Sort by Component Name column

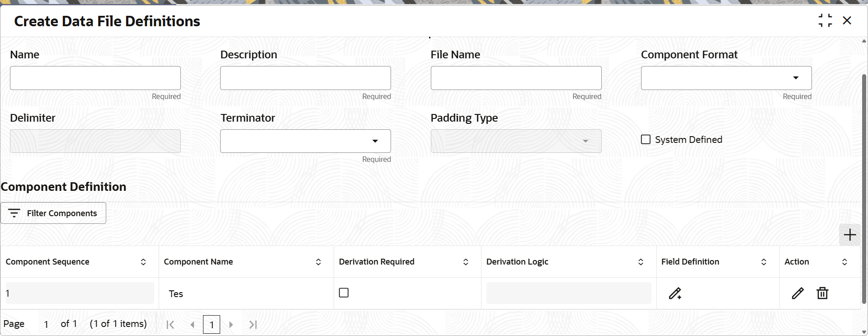click(318, 262)
